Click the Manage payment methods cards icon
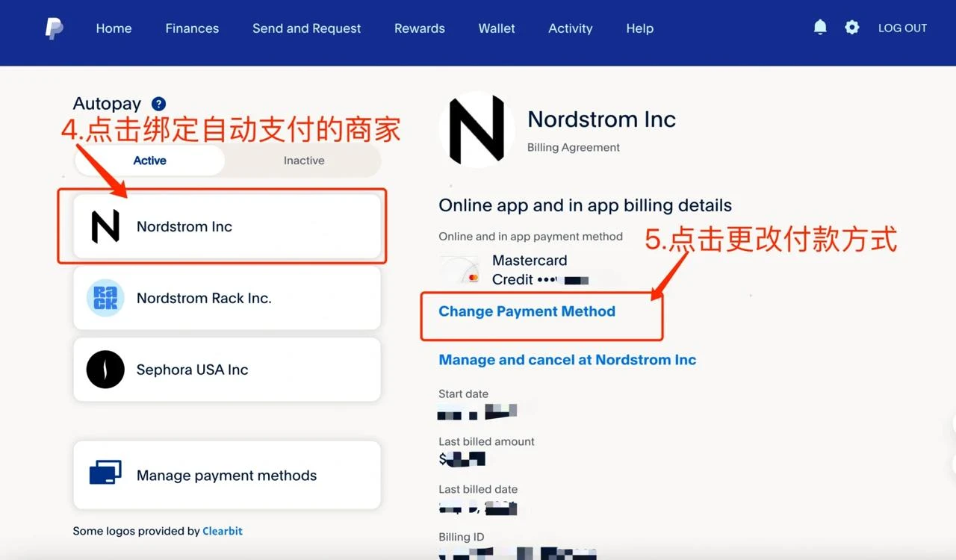The height and width of the screenshot is (560, 956). (105, 475)
